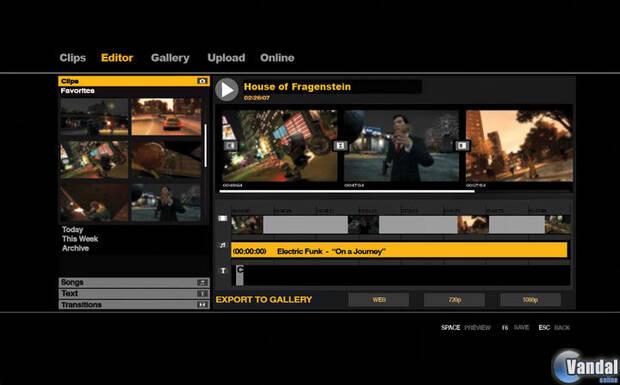The image size is (620, 385).
Task: Click transition icon between second and third preview
Action: 462,146
